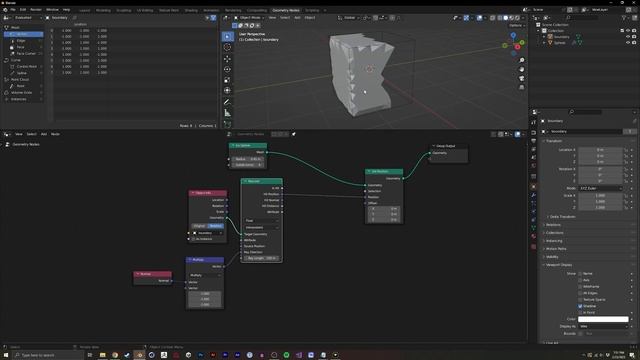Viewport: 640px width, 360px height.
Task: Open the Render menu
Action: click(36, 10)
